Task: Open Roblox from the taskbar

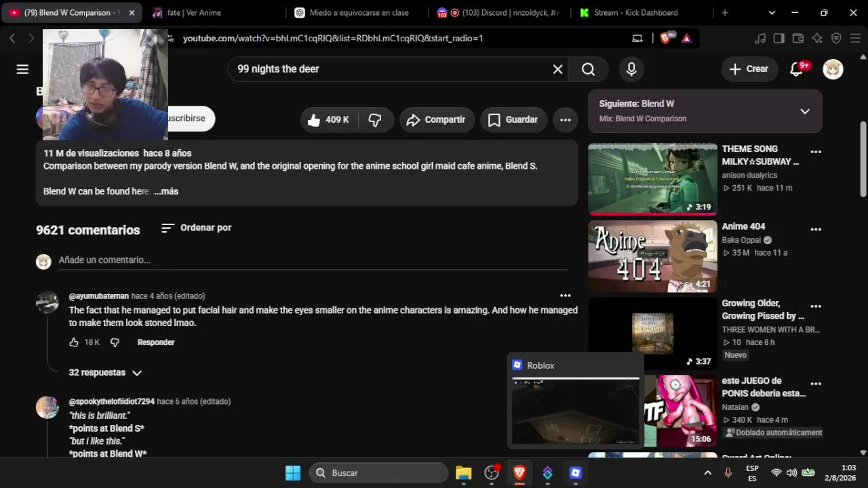Action: tap(576, 472)
